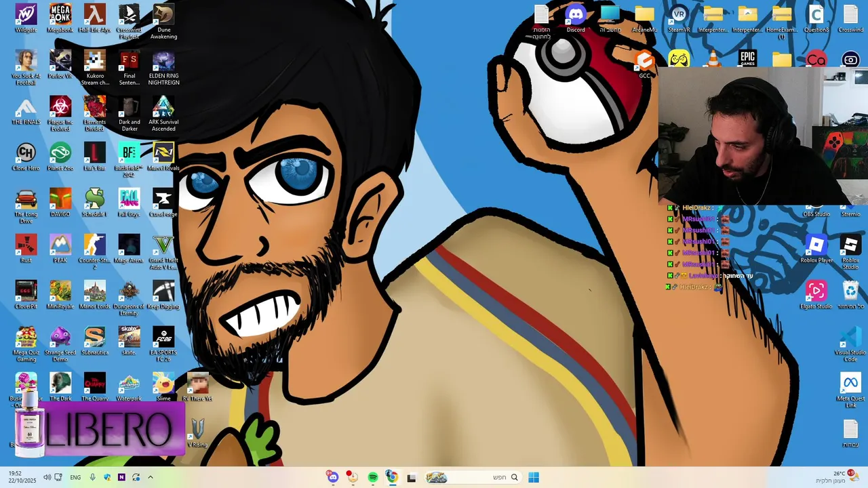
Task: Select Grand Theft Auto V icon
Action: click(163, 252)
